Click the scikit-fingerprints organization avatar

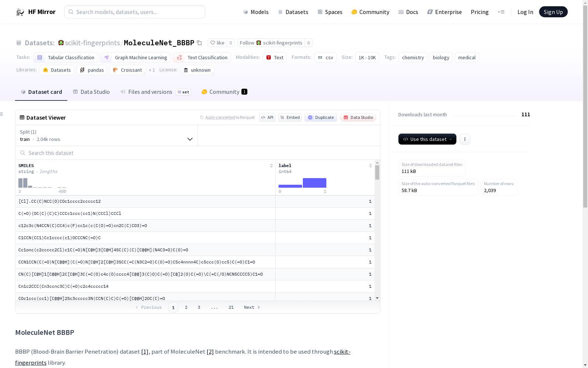(61, 43)
